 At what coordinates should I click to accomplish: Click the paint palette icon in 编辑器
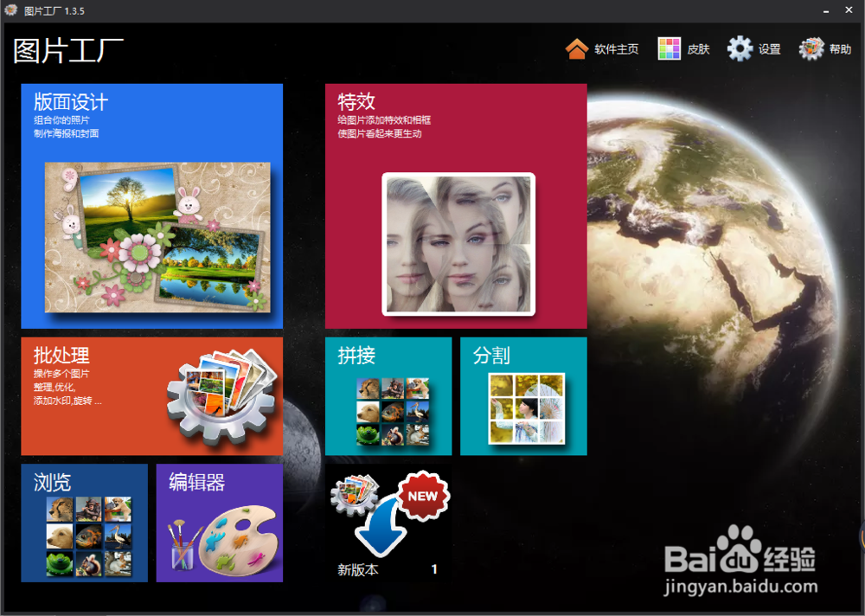(x=239, y=540)
